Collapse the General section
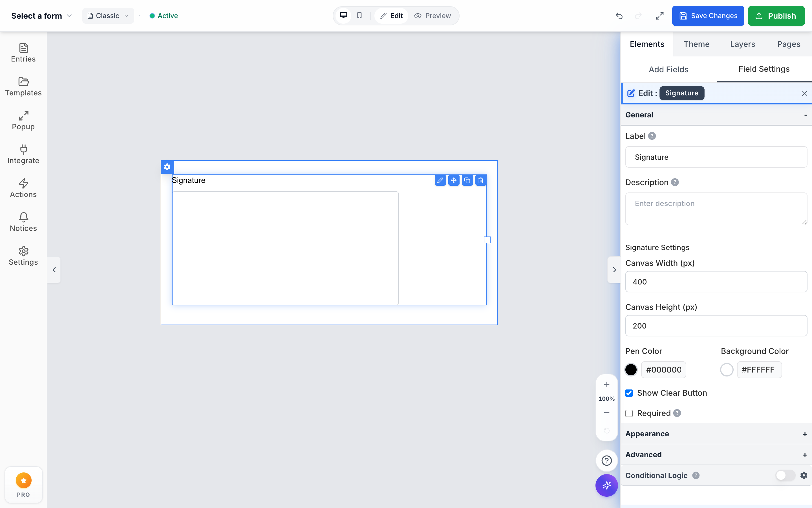 [716, 115]
